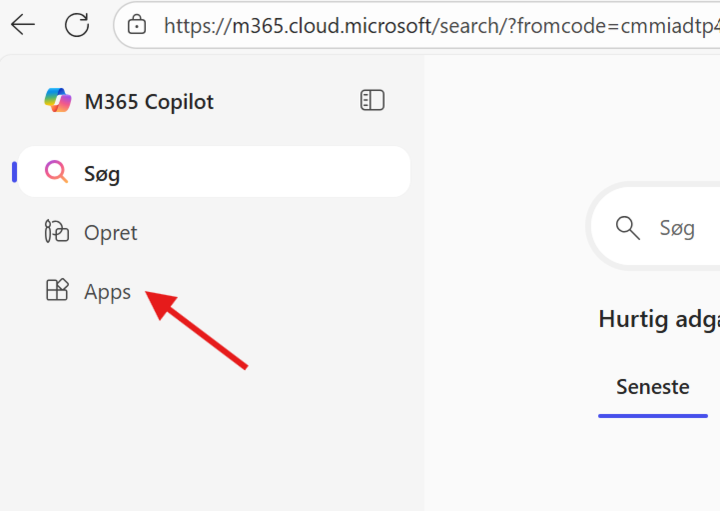The image size is (720, 511).
Task: Open the Apps label in the sidebar
Action: pos(108,292)
